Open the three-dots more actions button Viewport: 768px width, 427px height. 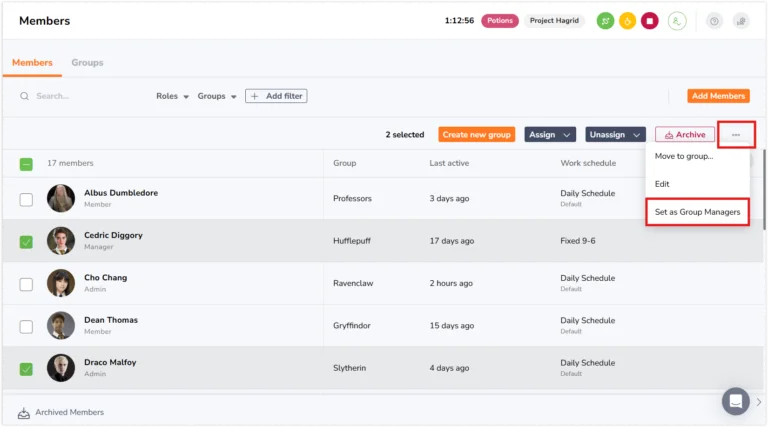[736, 135]
